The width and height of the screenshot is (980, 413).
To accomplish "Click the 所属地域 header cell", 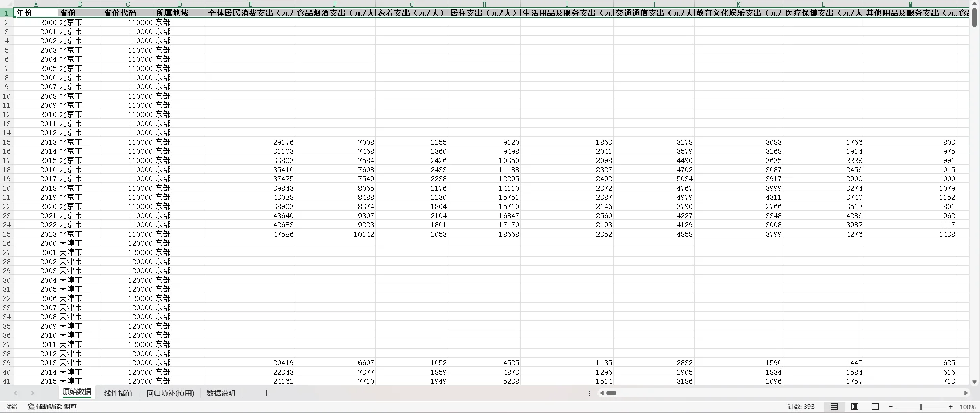I will 180,13.
